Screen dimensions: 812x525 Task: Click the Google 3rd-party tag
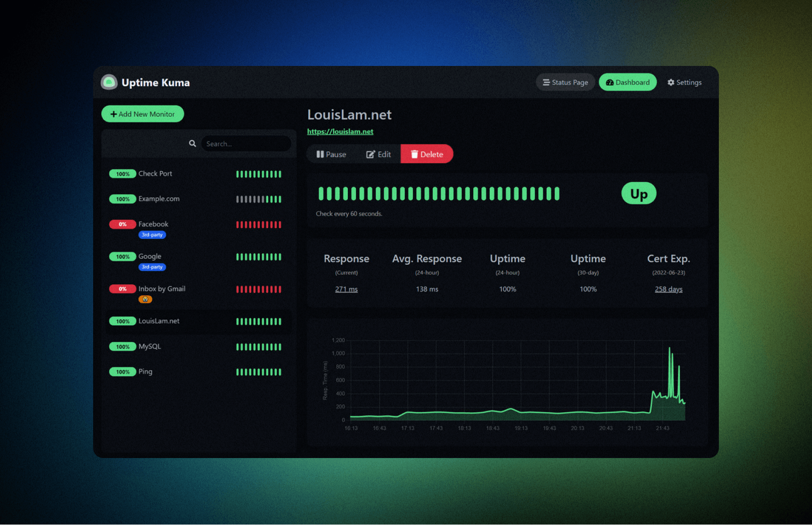152,267
